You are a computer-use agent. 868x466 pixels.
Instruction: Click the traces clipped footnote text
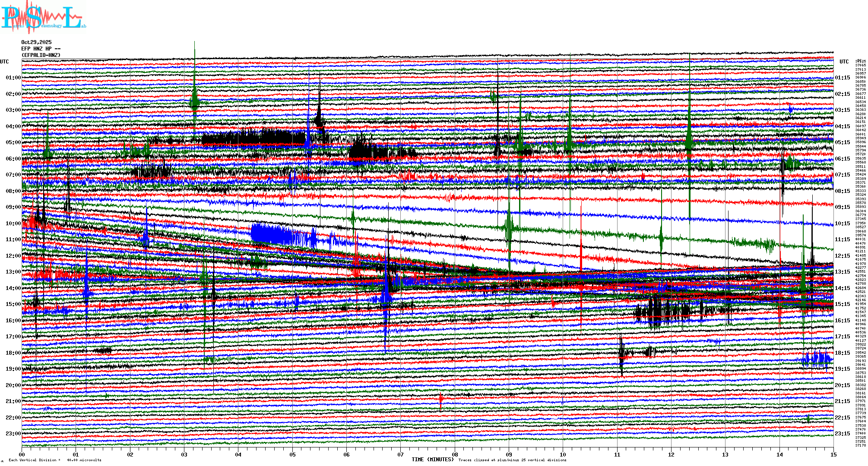[x=512, y=460]
